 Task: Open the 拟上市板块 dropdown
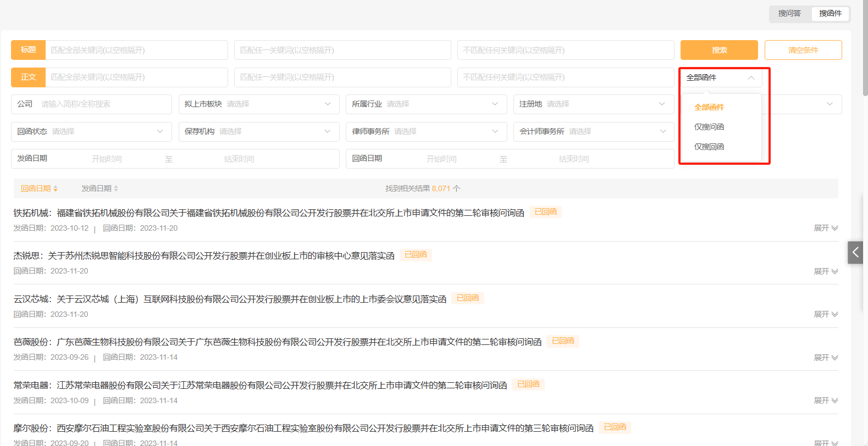[x=259, y=104]
